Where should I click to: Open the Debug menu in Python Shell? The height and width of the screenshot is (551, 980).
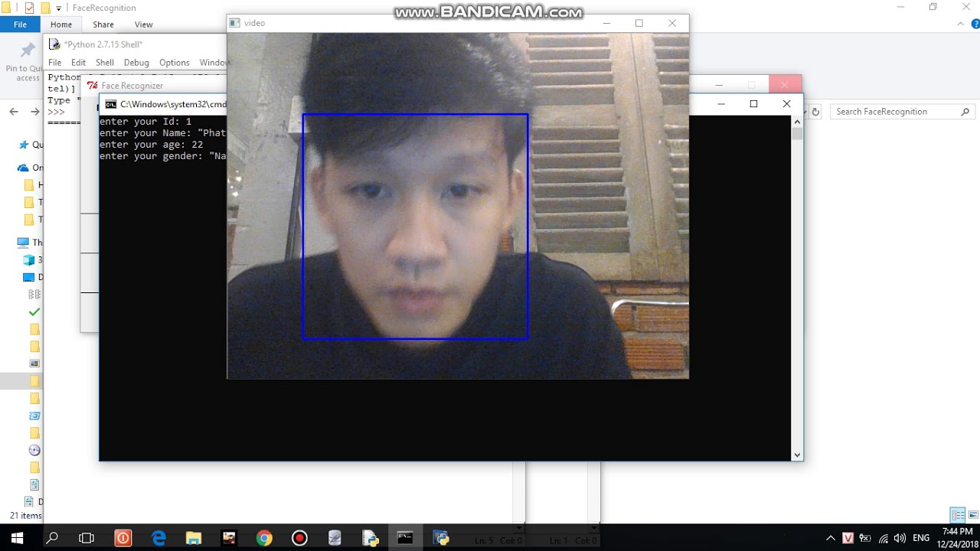136,63
